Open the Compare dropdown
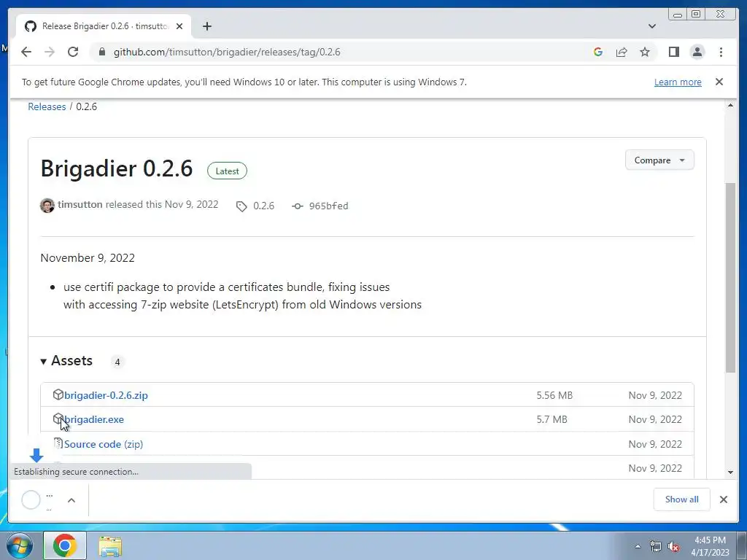The width and height of the screenshot is (747, 560). (659, 160)
